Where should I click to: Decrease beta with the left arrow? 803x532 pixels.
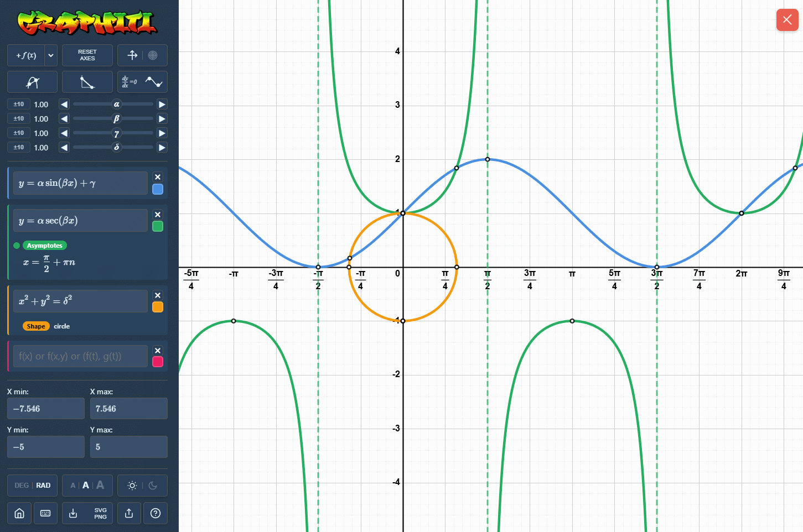pos(64,118)
